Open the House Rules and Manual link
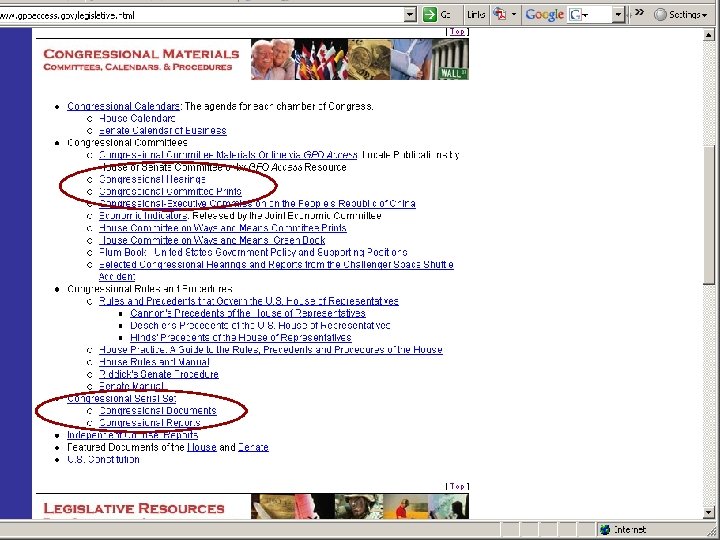 point(154,362)
